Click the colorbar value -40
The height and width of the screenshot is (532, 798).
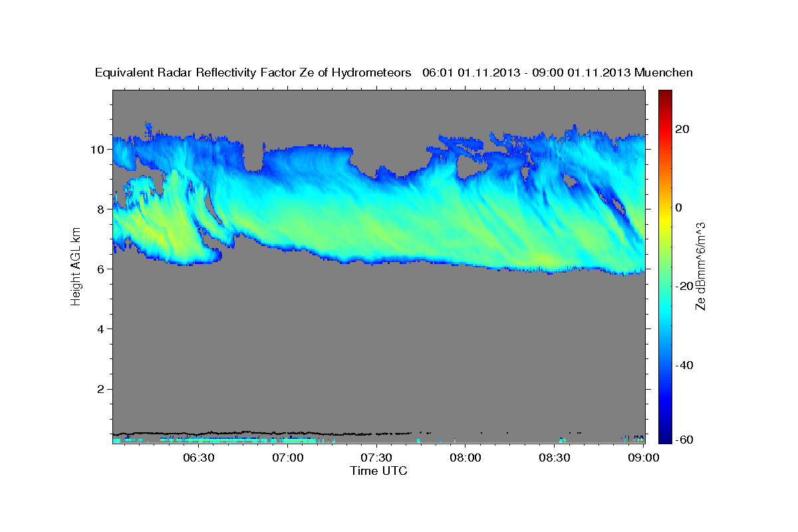point(686,364)
